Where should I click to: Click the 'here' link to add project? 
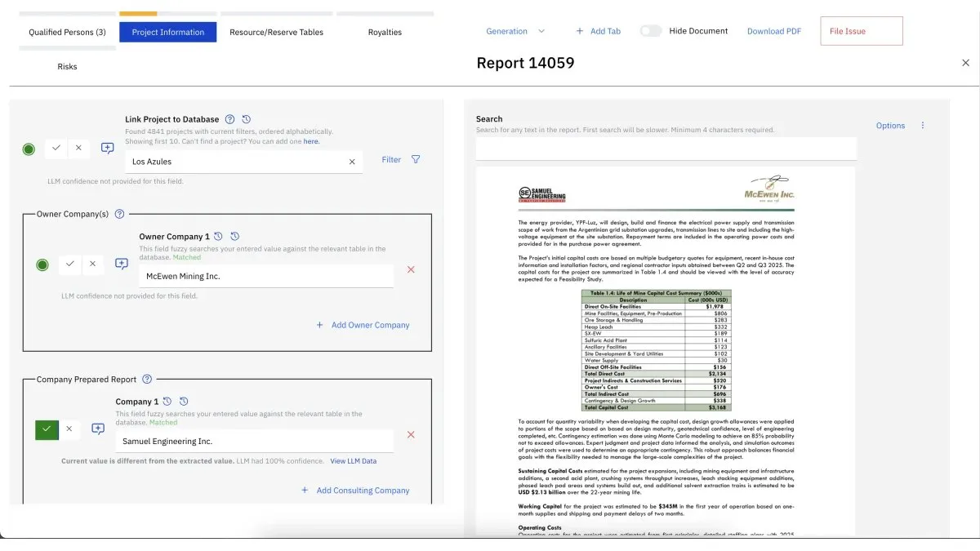[x=311, y=141]
